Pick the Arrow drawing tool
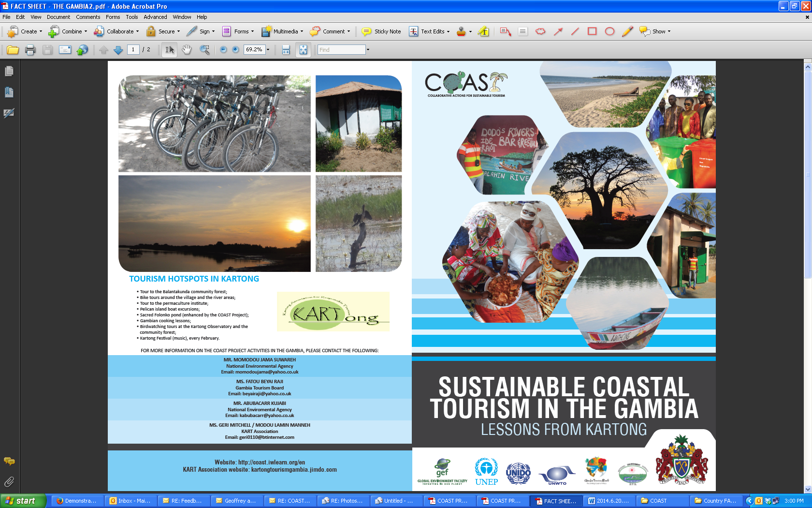This screenshot has height=508, width=812. pos(558,31)
